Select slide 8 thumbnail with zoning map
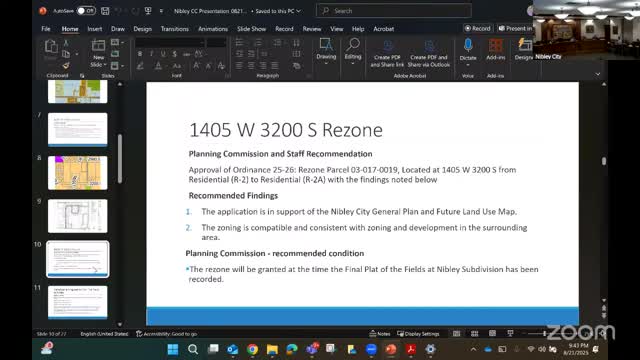The width and height of the screenshot is (640, 360). (78, 173)
